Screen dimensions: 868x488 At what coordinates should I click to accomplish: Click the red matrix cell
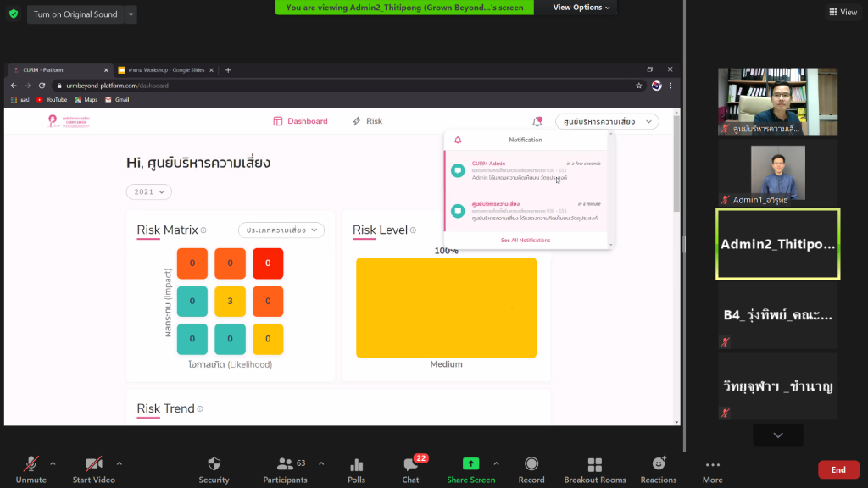click(x=268, y=263)
